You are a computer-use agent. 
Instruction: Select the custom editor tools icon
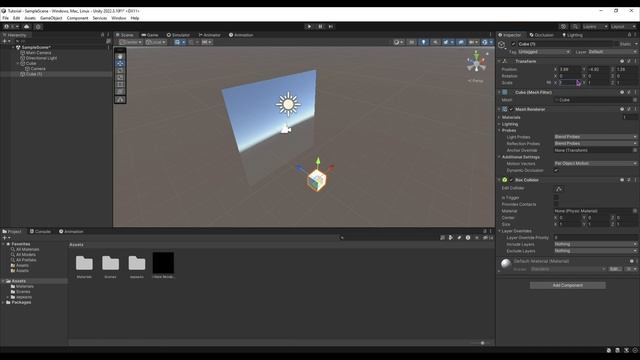point(120,99)
